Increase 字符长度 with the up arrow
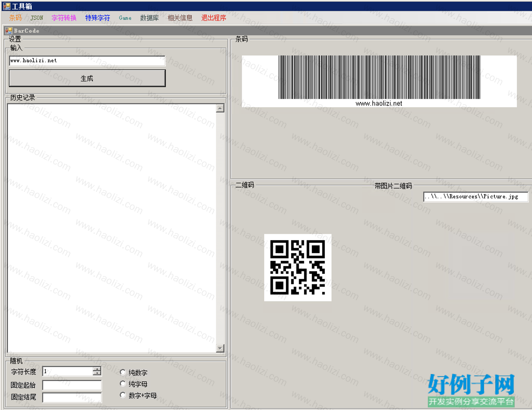 pos(97,369)
